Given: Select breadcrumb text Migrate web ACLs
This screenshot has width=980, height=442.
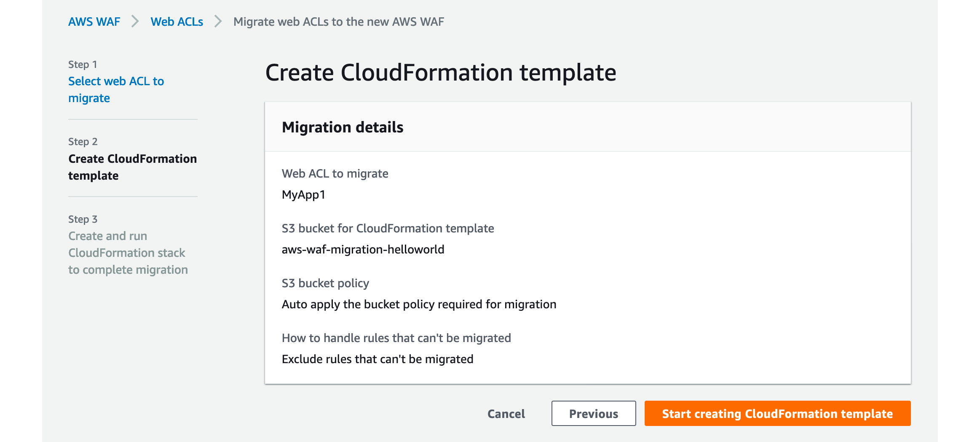Looking at the screenshot, I should coord(339,22).
